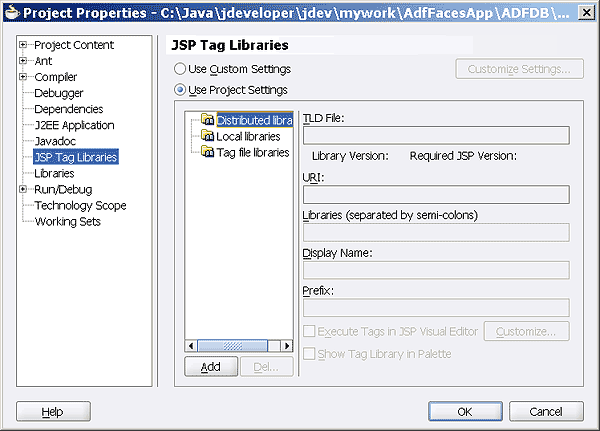Select Technology Scope in the tree

[x=80, y=206]
